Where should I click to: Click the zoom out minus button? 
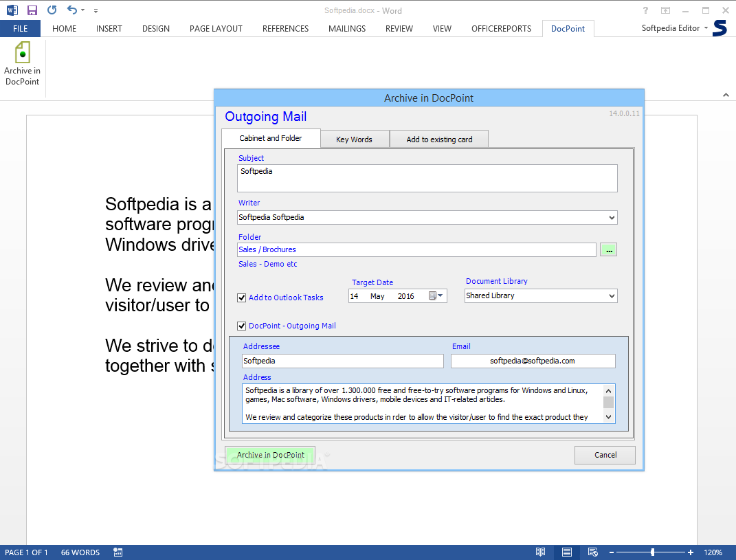[612, 552]
